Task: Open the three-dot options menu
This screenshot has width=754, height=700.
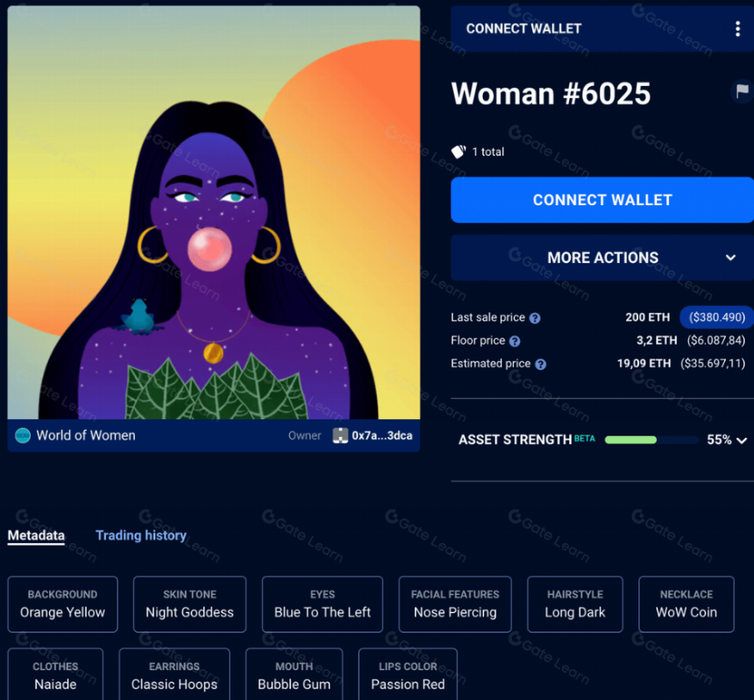Action: [737, 29]
